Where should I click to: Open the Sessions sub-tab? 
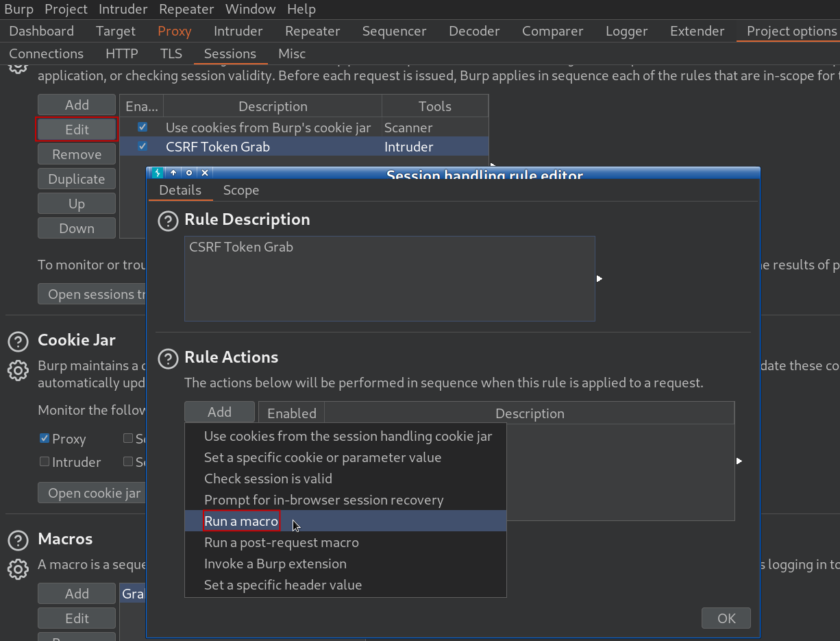pyautogui.click(x=230, y=53)
